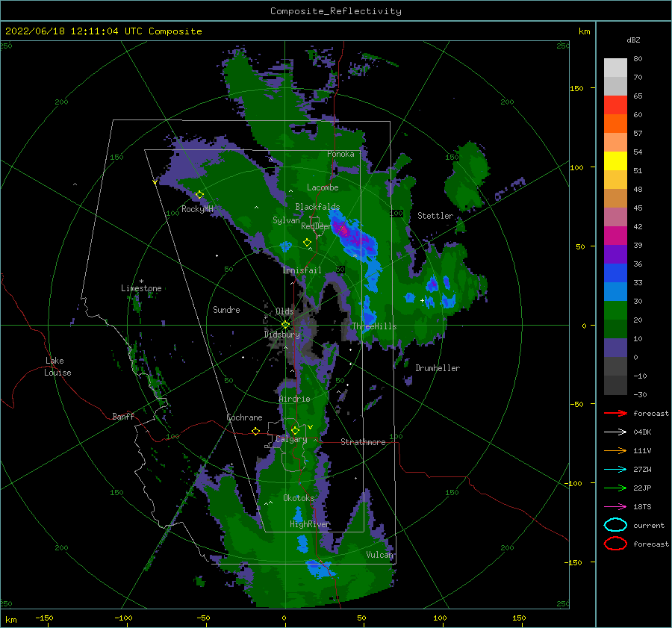Click the Sylvan label on the map

(286, 220)
